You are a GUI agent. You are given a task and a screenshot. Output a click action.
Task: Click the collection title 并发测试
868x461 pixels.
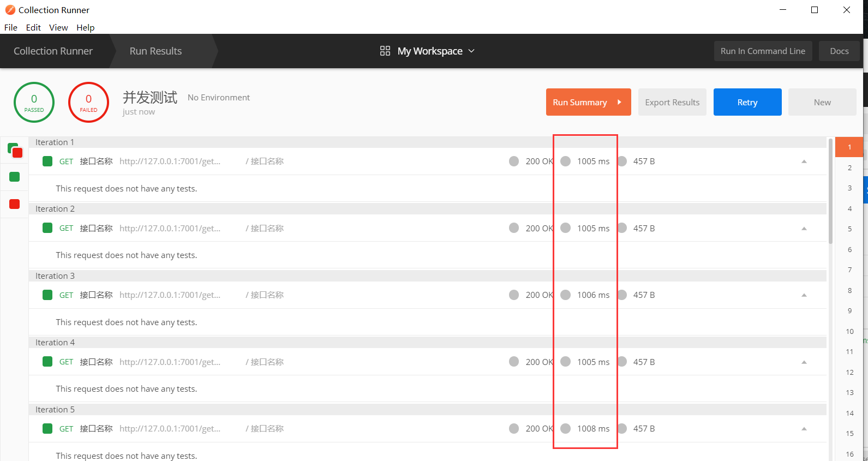(150, 97)
